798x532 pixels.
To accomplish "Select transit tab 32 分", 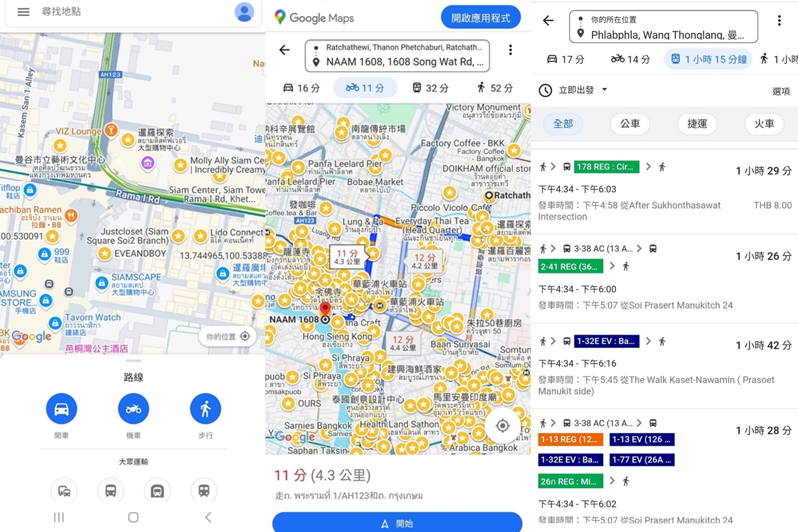I will pyautogui.click(x=430, y=88).
